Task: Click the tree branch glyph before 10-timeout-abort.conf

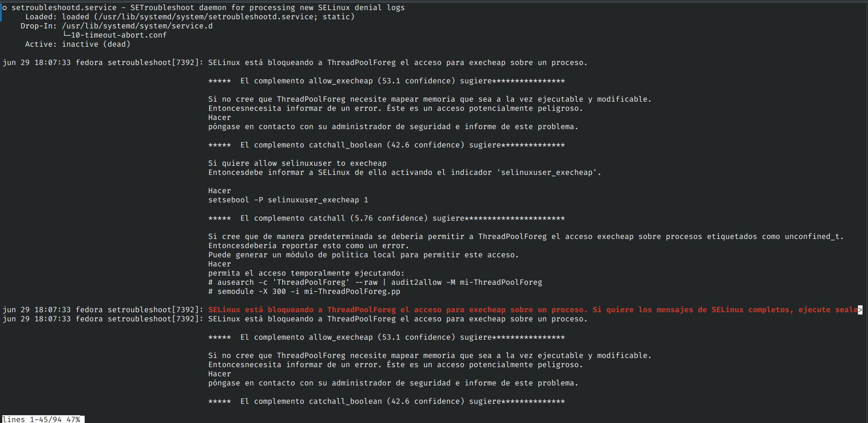Action: click(x=66, y=35)
